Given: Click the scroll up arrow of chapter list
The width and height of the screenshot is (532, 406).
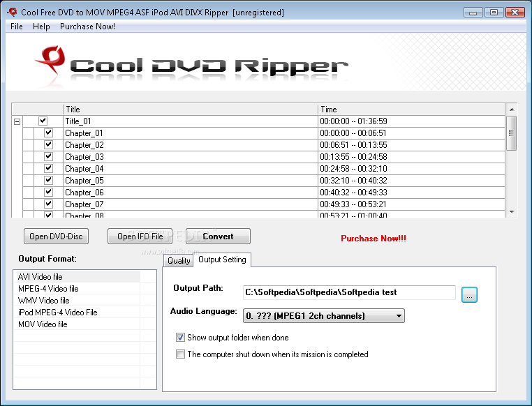Looking at the screenshot, I should pos(512,110).
